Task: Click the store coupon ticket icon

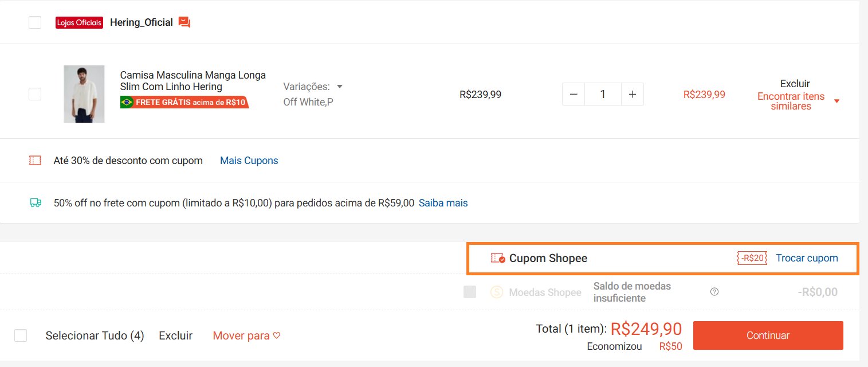Action: point(36,161)
